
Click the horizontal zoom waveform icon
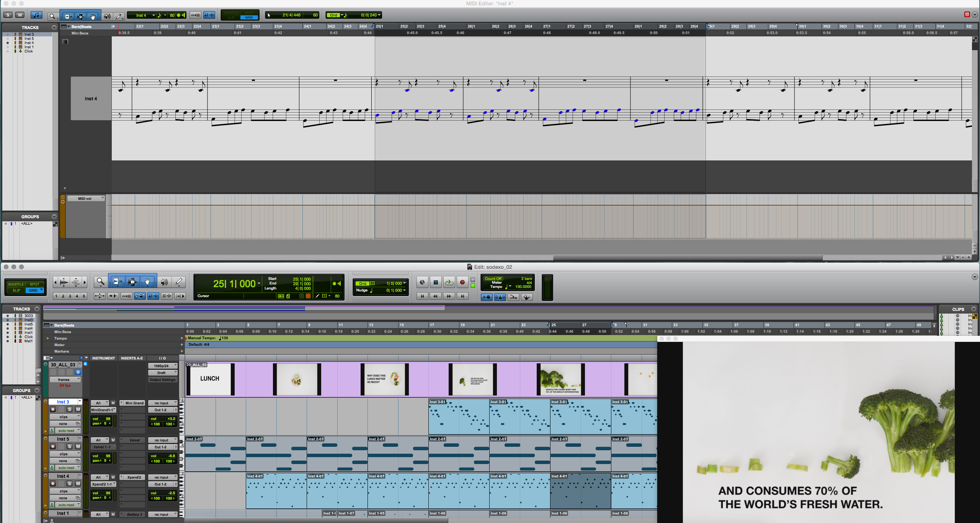[x=64, y=283]
